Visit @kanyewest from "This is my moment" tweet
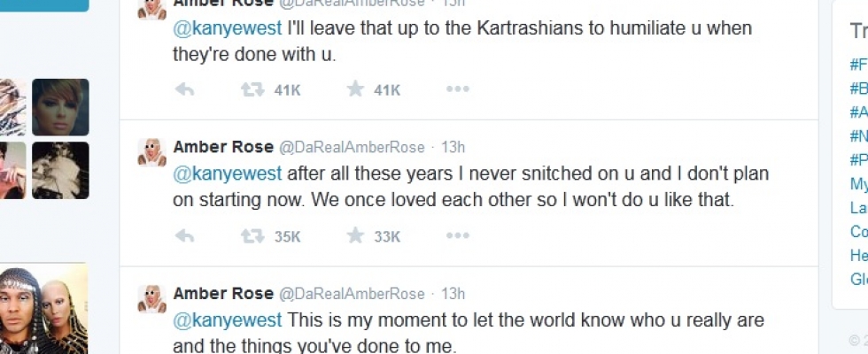Screen dimensions: 868x354 (x=227, y=320)
